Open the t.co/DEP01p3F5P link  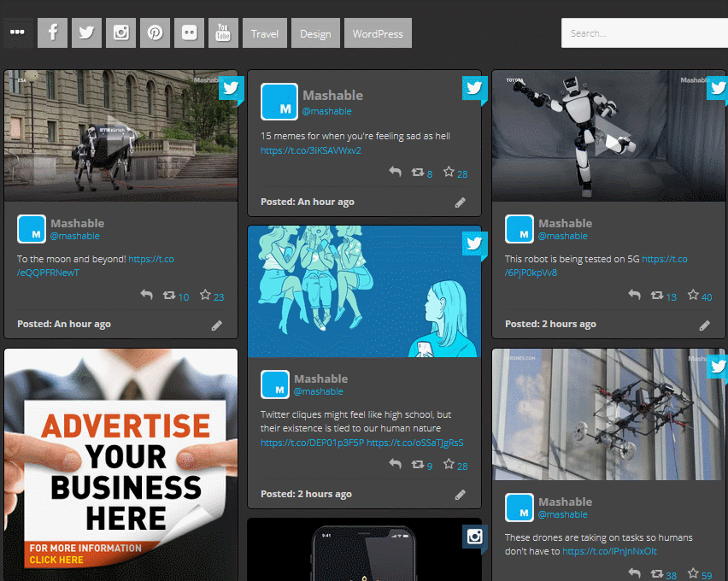[x=312, y=443]
